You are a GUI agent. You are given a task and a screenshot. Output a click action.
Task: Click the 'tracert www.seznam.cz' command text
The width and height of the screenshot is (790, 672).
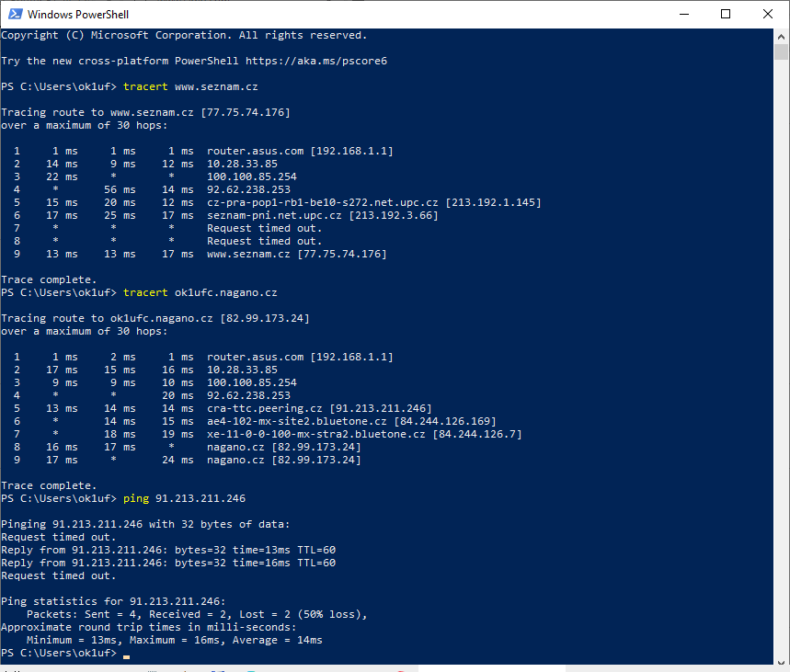[x=190, y=86]
